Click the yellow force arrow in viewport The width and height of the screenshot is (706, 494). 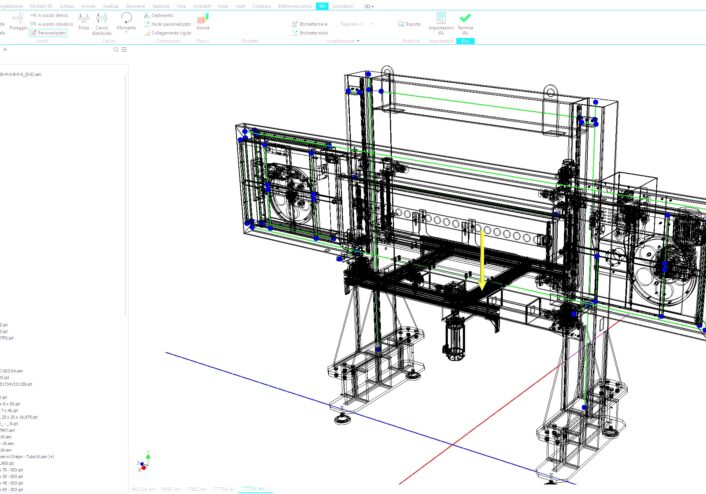[x=482, y=260]
